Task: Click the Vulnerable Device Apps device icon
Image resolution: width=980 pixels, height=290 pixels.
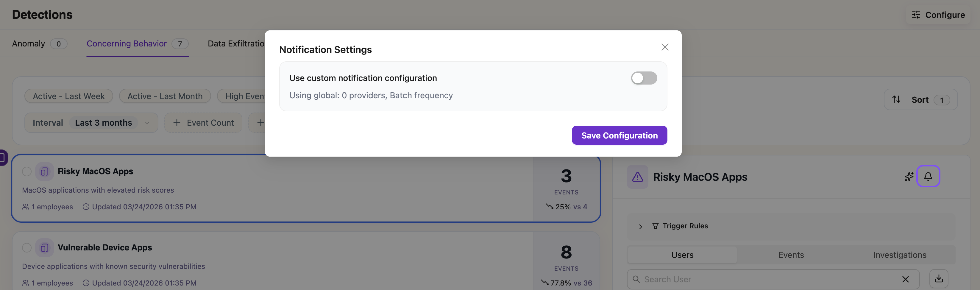Action: [x=45, y=248]
